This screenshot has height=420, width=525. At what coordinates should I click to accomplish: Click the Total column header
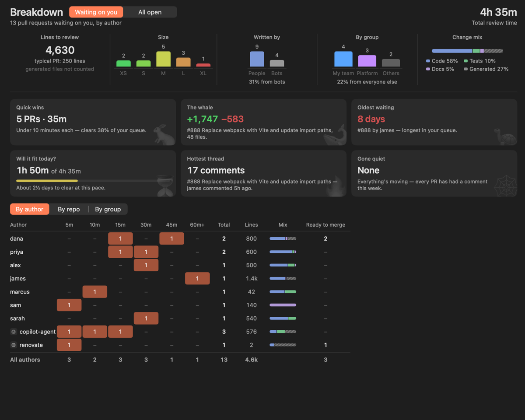(x=224, y=225)
